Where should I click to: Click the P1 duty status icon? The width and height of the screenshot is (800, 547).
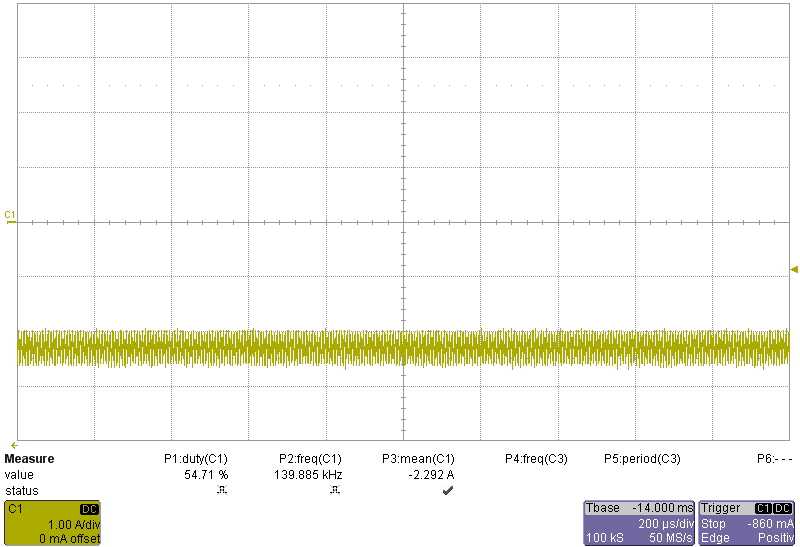(x=222, y=491)
